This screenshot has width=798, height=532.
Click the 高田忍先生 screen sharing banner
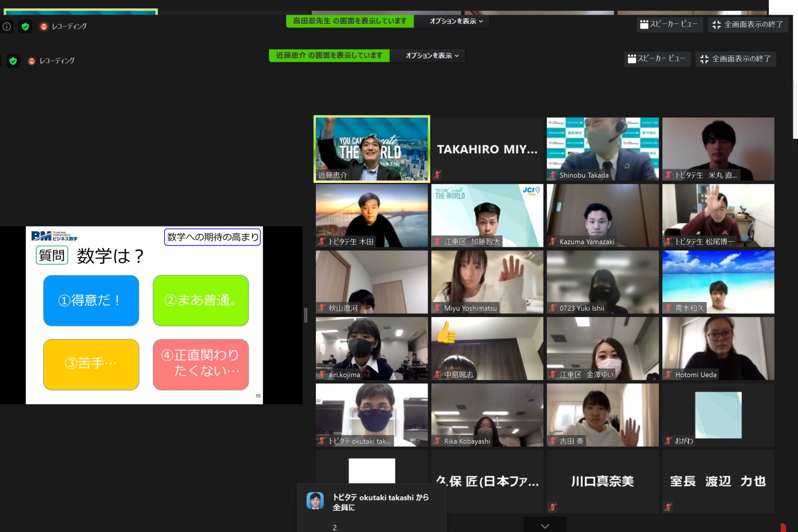[x=350, y=21]
